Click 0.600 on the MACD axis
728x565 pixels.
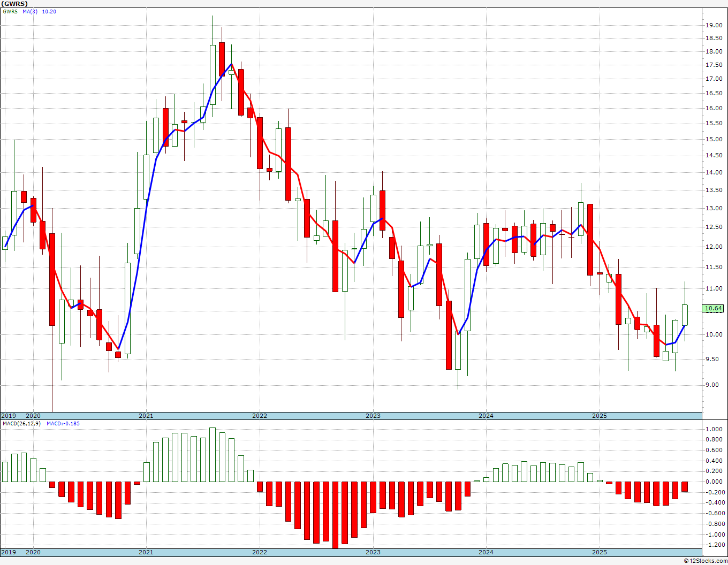coord(714,450)
